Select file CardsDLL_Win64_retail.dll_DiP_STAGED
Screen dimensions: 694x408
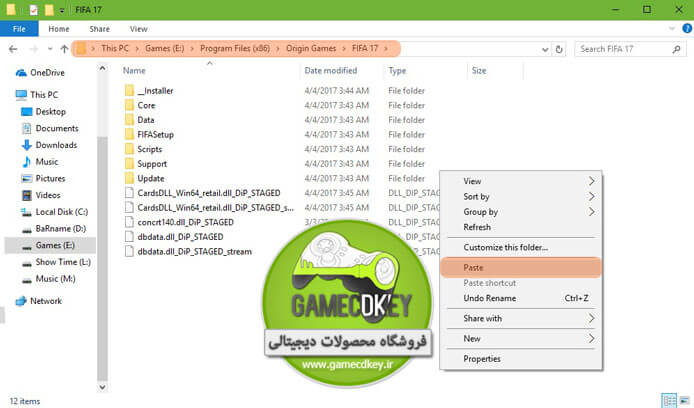pos(208,193)
